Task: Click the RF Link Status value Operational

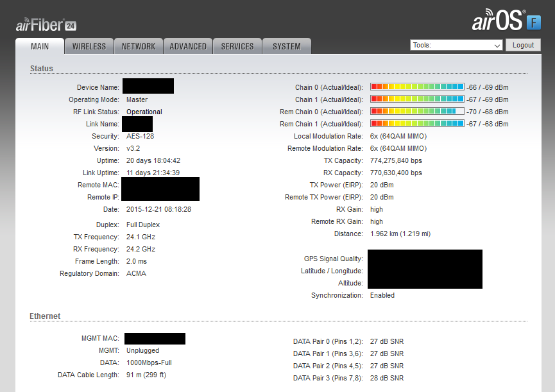Action: 144,112
